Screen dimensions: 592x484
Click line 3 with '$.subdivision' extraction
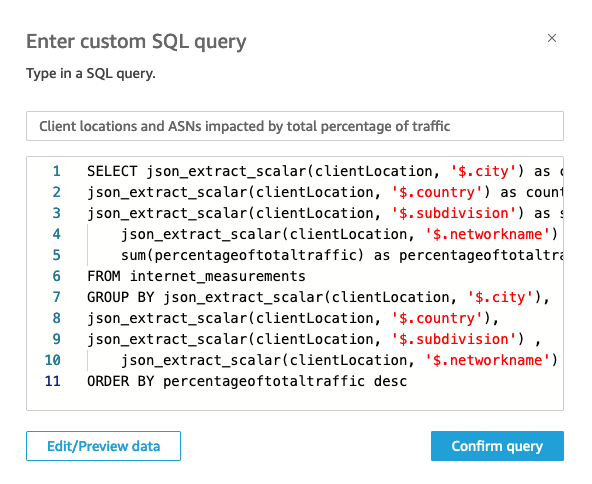(325, 213)
